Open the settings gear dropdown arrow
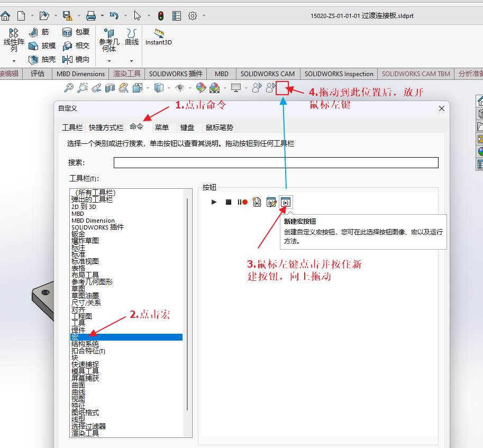The image size is (483, 448). coord(204,16)
